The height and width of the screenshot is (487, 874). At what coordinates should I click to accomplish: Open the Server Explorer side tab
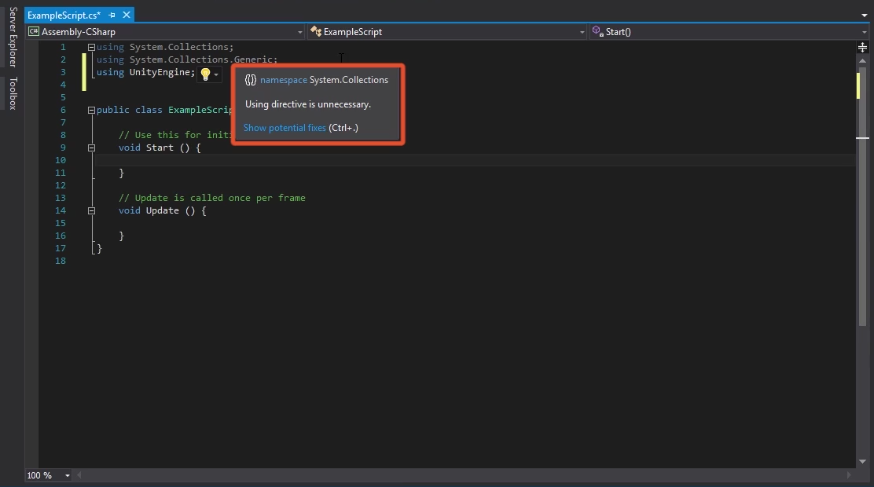[13, 37]
